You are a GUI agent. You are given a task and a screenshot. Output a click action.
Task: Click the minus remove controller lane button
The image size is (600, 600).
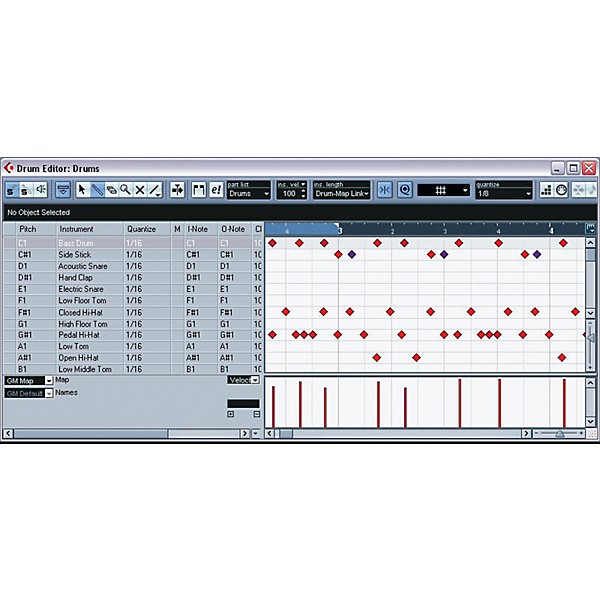(256, 414)
